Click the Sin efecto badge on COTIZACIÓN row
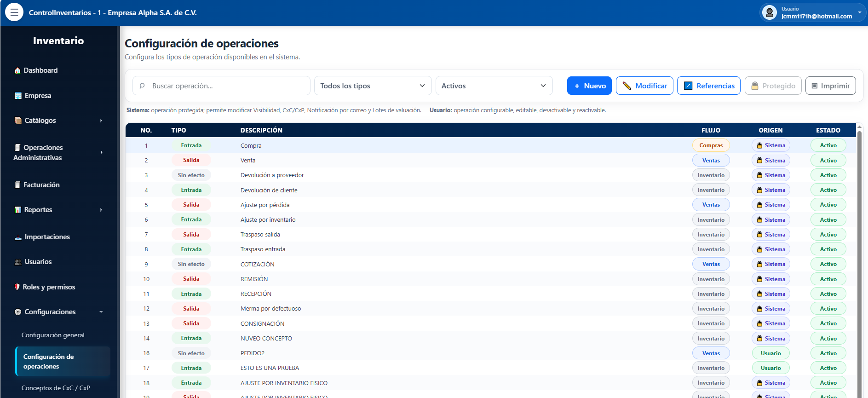The height and width of the screenshot is (398, 868). coord(191,264)
